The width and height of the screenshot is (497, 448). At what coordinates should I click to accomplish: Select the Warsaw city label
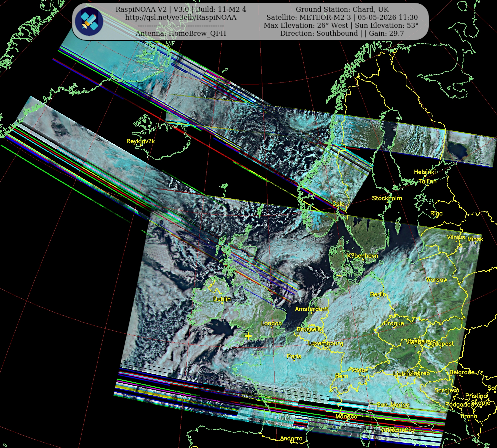click(436, 280)
